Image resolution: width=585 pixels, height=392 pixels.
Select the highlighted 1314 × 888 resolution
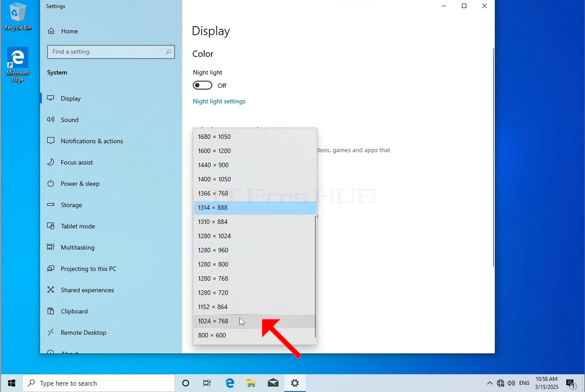pos(254,208)
